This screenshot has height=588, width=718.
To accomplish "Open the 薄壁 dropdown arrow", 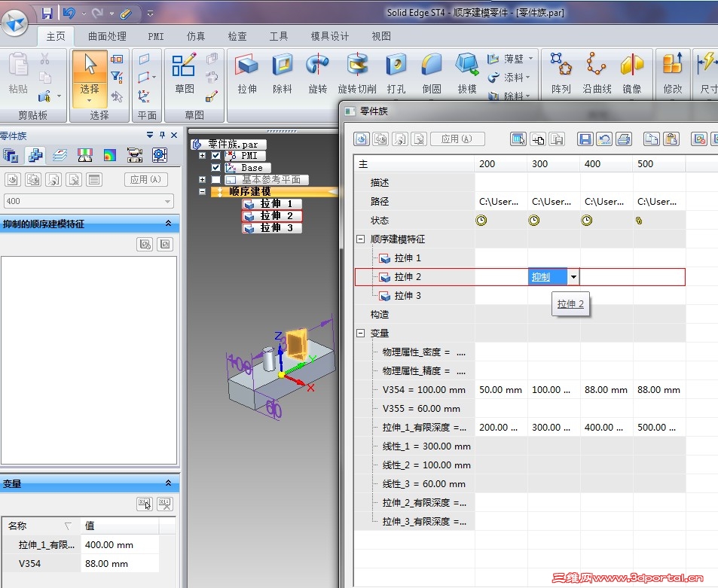I will pyautogui.click(x=530, y=59).
